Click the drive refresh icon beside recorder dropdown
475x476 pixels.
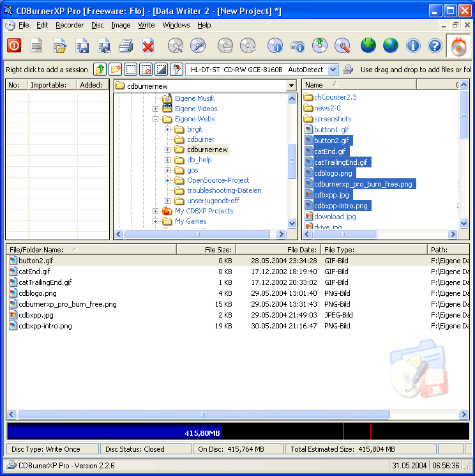(348, 70)
